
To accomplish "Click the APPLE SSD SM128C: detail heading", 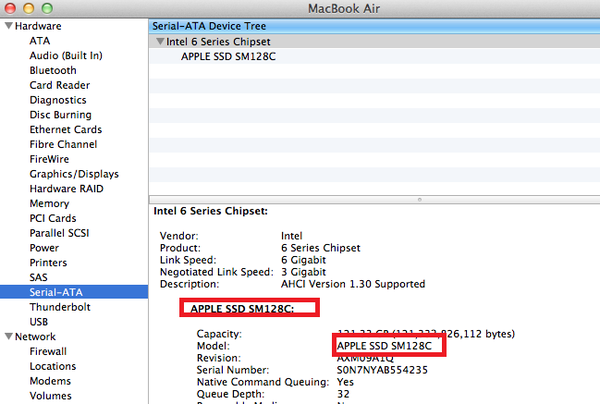I will coord(242,309).
